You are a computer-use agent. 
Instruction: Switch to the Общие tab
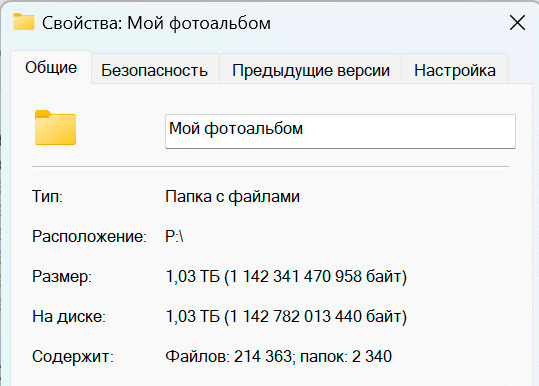51,67
